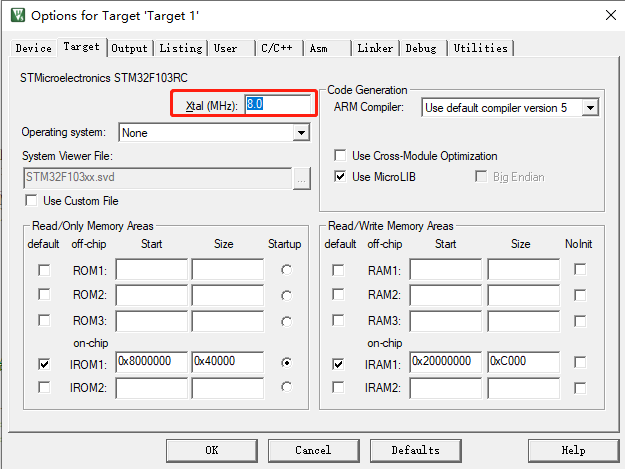Enable NoInit for IRAM1
The width and height of the screenshot is (625, 469).
580,362
